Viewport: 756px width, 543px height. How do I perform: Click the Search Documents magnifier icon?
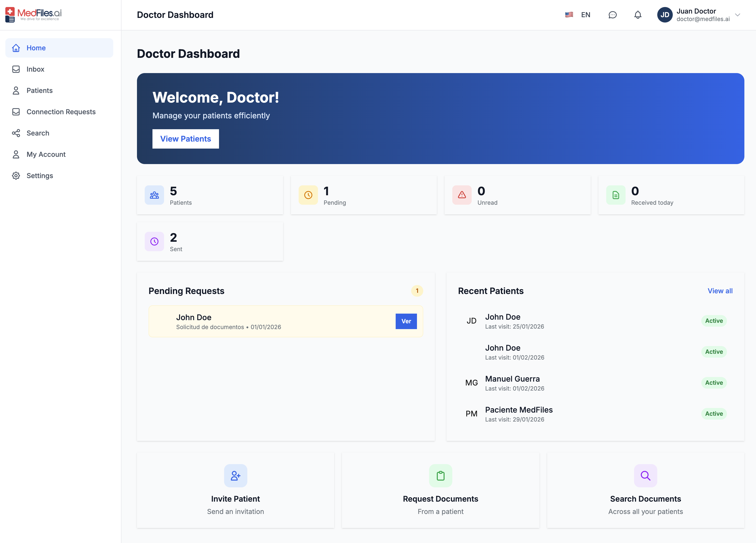tap(645, 476)
